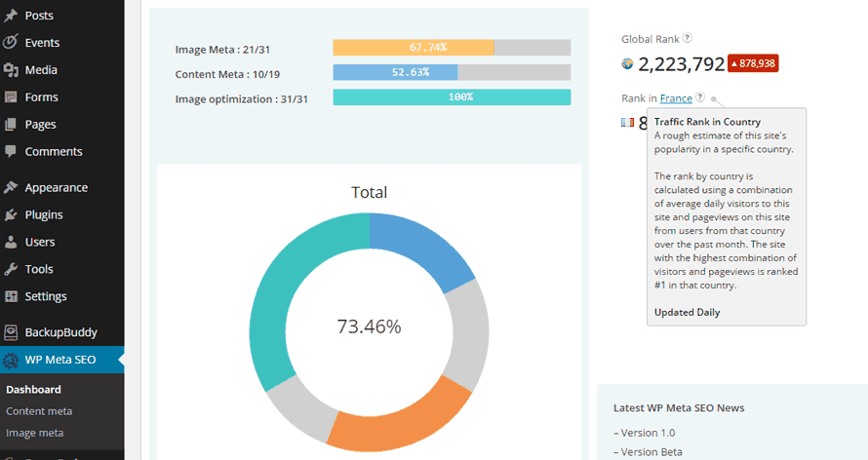The height and width of the screenshot is (460, 868).
Task: Click the WP Meta SEO gear icon
Action: pyautogui.click(x=11, y=360)
